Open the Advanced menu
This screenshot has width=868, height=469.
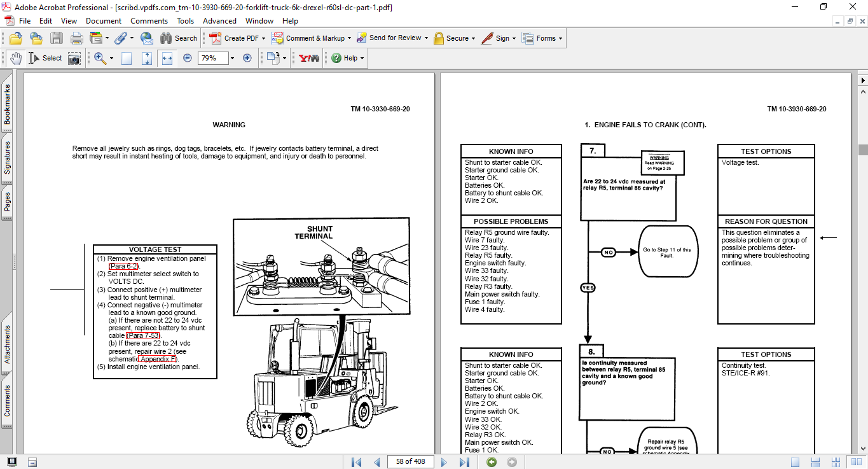(x=219, y=21)
